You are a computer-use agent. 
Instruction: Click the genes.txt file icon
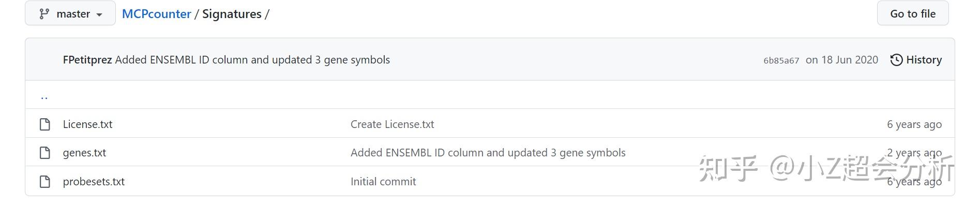tap(45, 153)
